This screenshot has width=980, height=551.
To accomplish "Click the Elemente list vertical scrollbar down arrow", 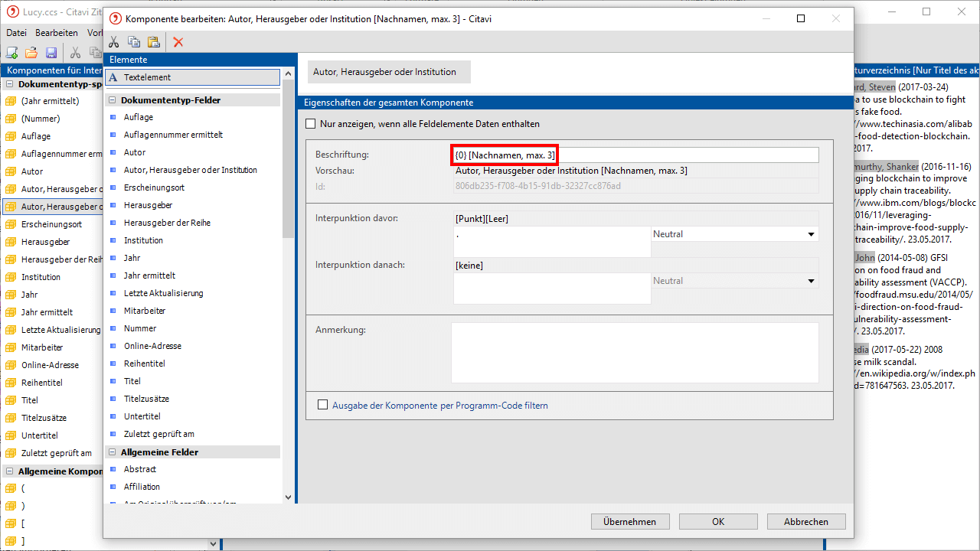I will [x=289, y=497].
